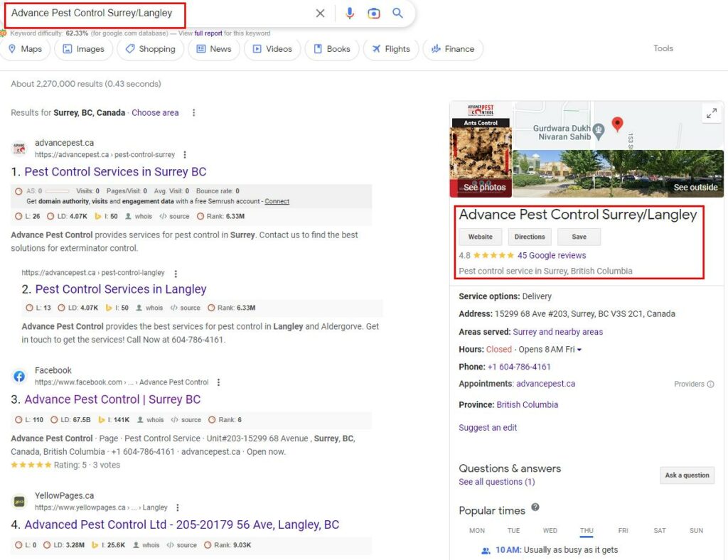728x560 pixels.
Task: Open the Finance tab
Action: tap(453, 49)
